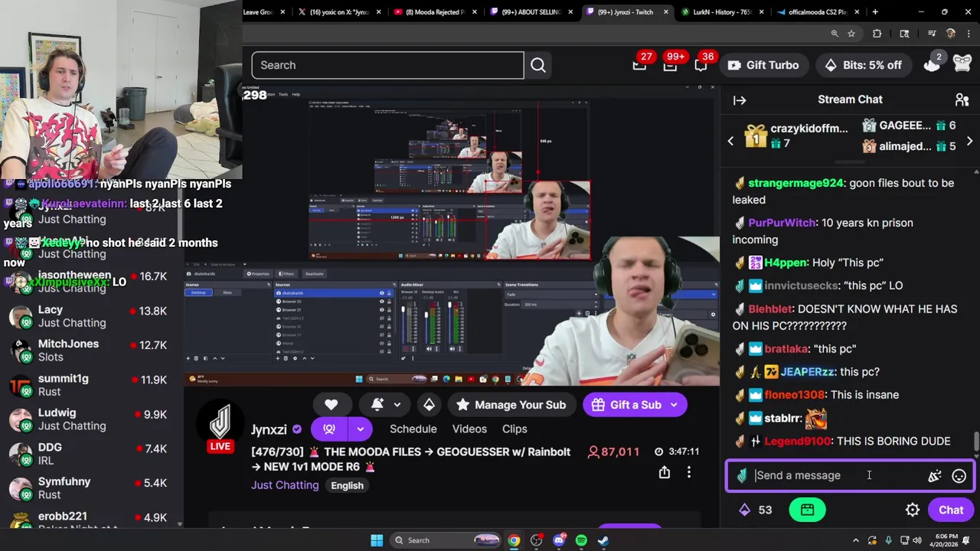The height and width of the screenshot is (551, 980).
Task: Open the green channel points rewards button
Action: tap(807, 510)
